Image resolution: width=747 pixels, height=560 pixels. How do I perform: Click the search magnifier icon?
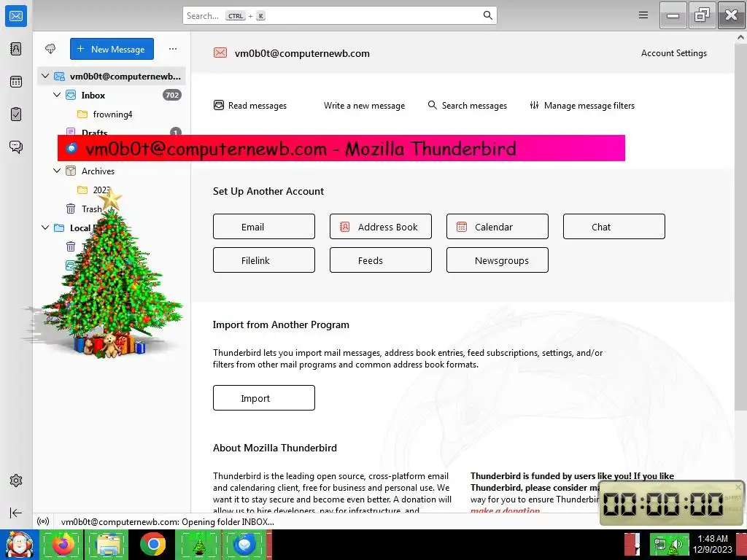pos(487,15)
